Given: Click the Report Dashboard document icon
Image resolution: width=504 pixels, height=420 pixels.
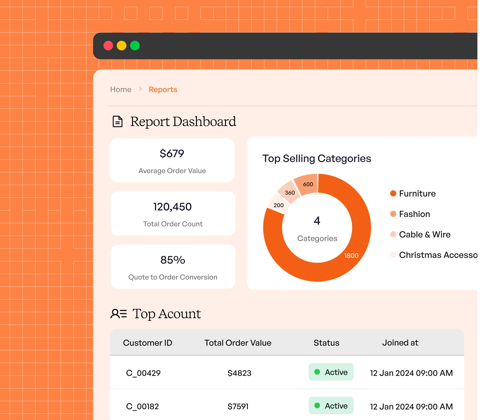Looking at the screenshot, I should [118, 121].
